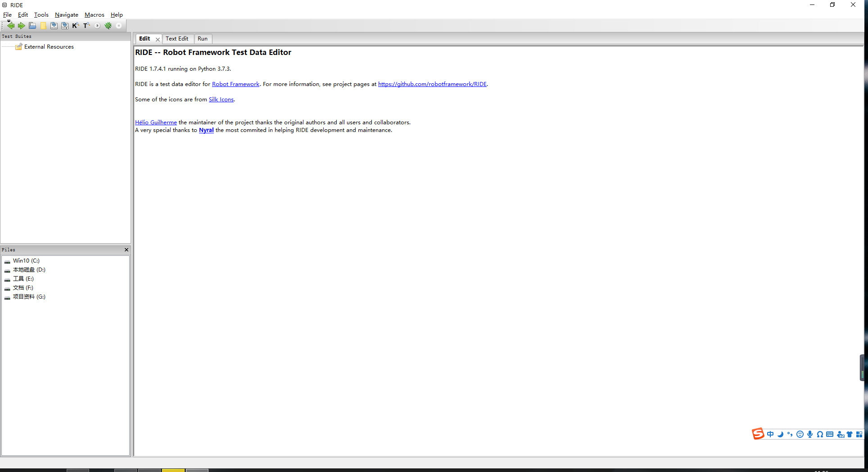Open the Help menu
Screen dimensions: 868x472
[117, 15]
